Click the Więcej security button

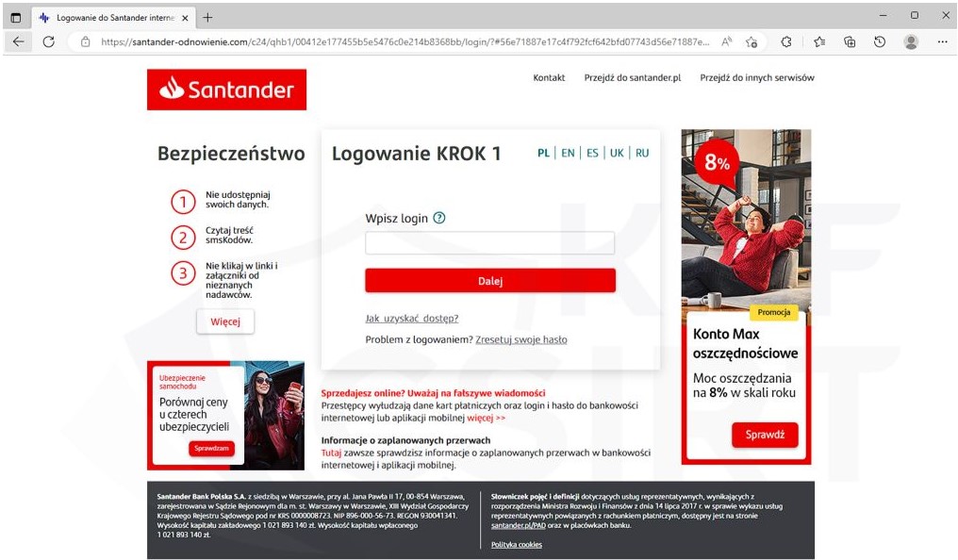[x=225, y=321]
